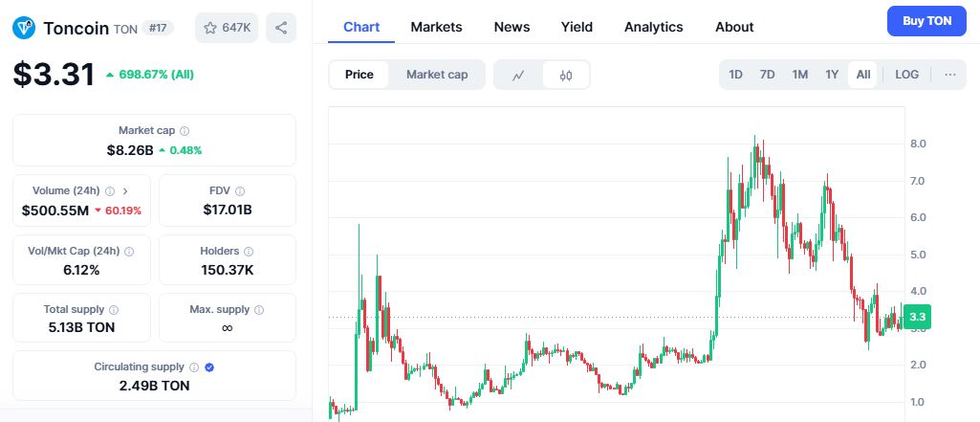
Task: Click Market cap info icon
Action: click(185, 131)
